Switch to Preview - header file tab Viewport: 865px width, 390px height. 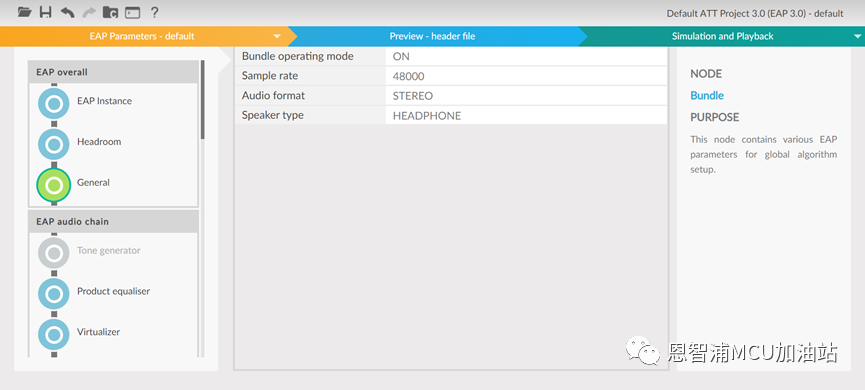pyautogui.click(x=432, y=36)
